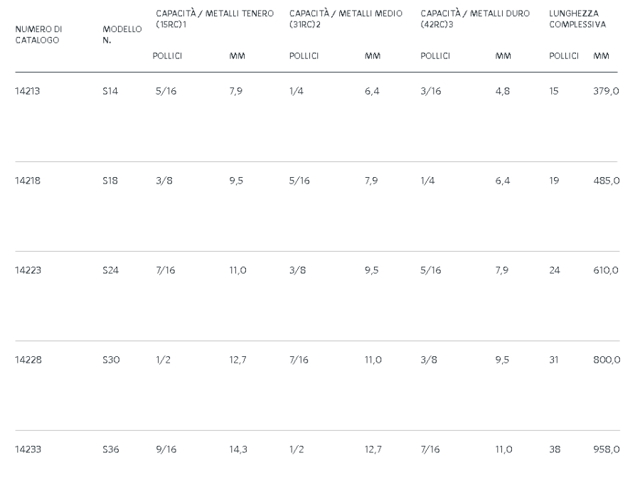This screenshot has width=640, height=480.
Task: Click the 800,0 length value
Action: click(607, 360)
